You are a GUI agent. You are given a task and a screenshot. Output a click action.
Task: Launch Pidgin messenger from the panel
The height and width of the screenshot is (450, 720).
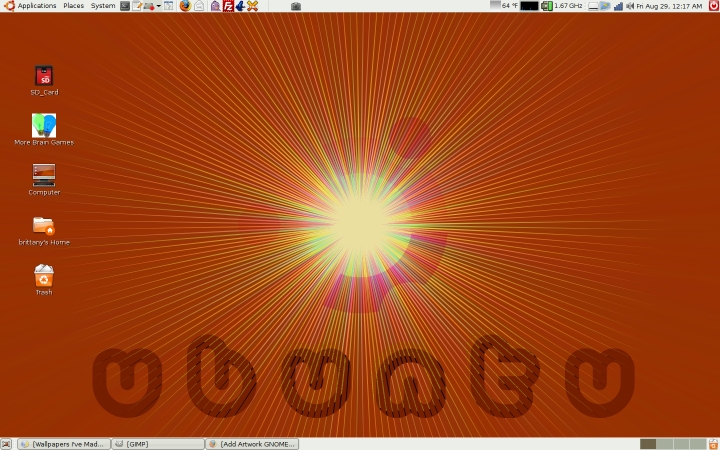pyautogui.click(x=216, y=6)
